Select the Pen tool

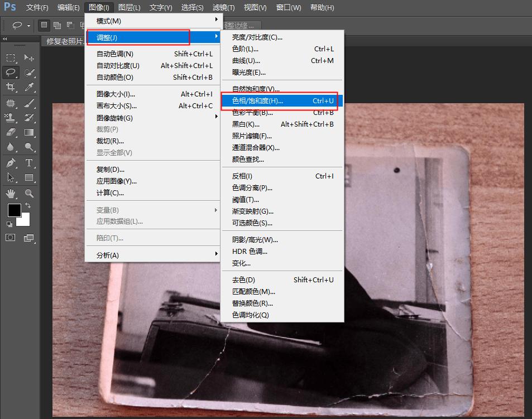click(11, 163)
